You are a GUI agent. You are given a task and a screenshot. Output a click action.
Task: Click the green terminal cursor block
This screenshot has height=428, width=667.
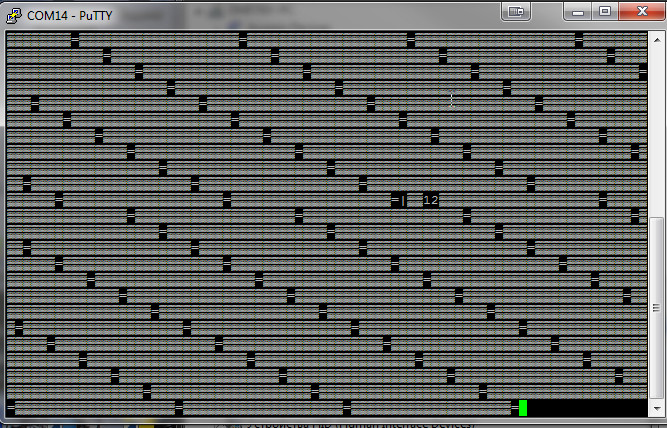523,407
